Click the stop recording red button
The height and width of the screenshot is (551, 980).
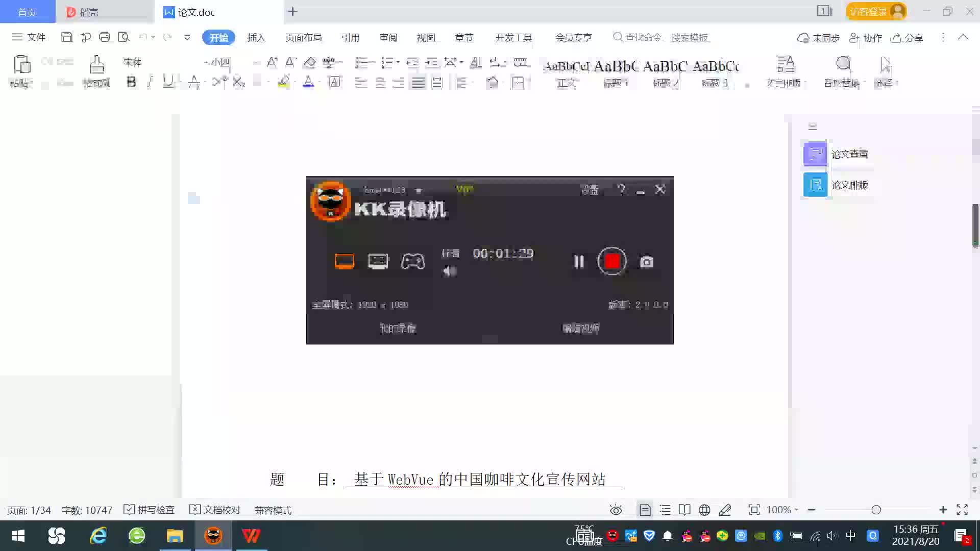click(612, 261)
